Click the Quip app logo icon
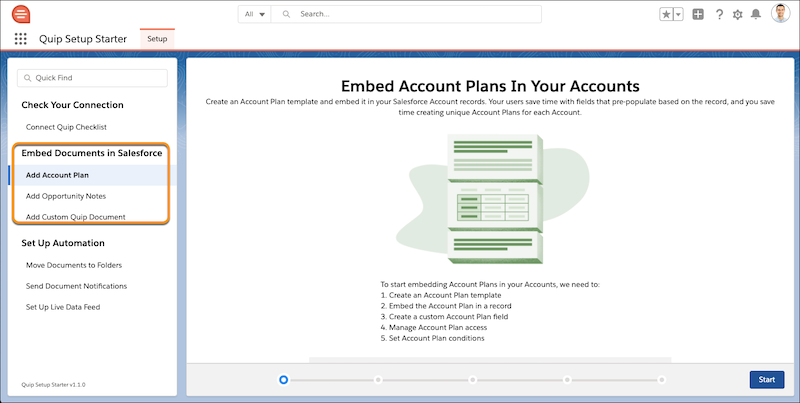The width and height of the screenshot is (800, 403). [21, 14]
